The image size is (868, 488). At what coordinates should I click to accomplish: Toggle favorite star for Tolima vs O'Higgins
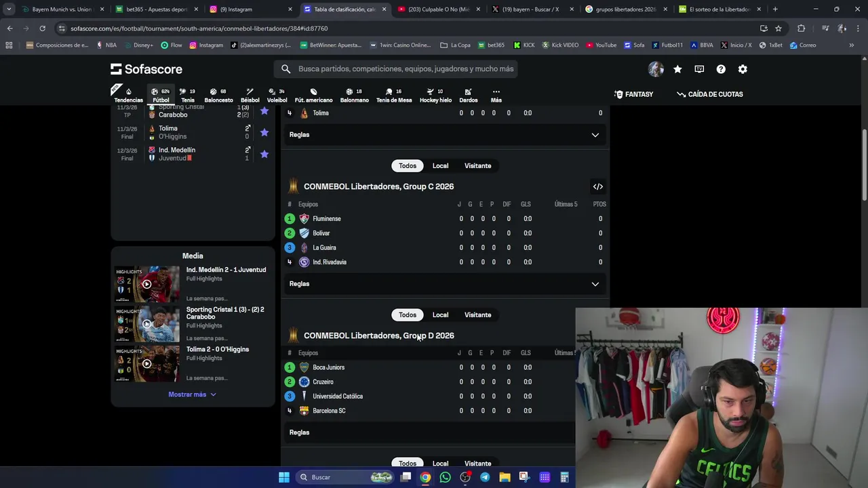[x=264, y=132]
